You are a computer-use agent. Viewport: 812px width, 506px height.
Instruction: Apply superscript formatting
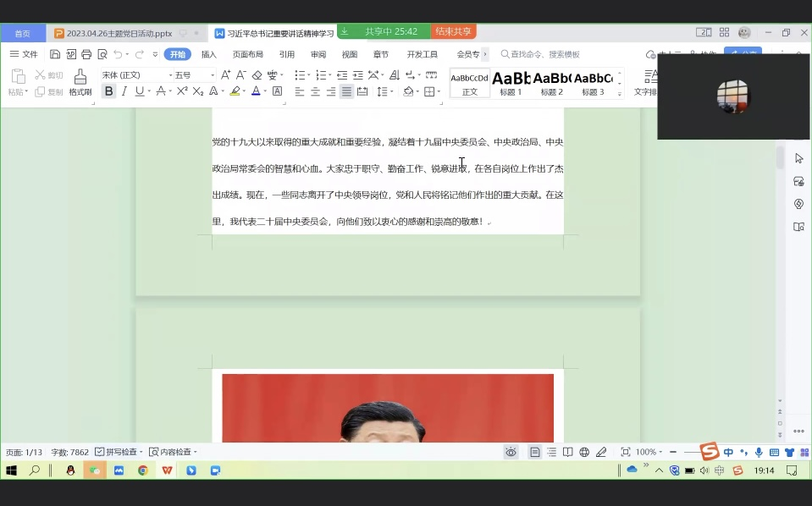click(x=182, y=91)
